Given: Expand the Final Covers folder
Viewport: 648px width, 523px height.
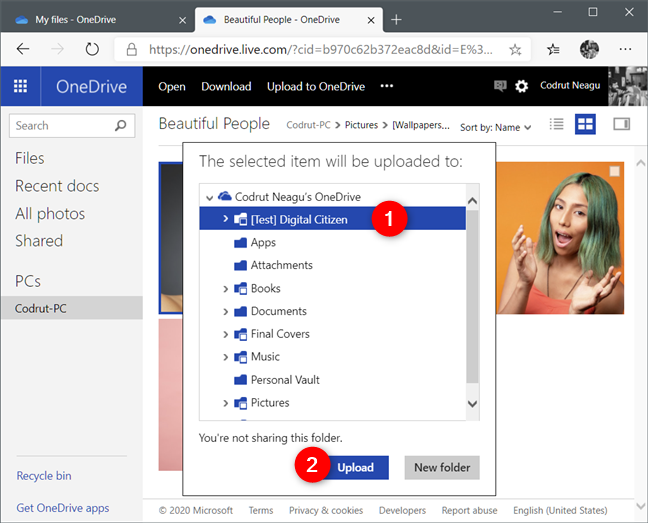Looking at the screenshot, I should coord(225,334).
